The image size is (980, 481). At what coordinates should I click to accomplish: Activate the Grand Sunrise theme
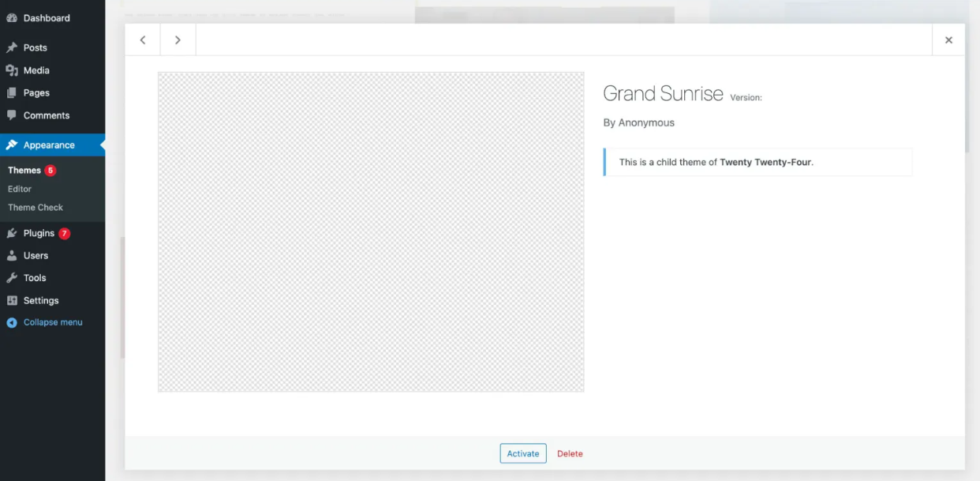coord(523,453)
